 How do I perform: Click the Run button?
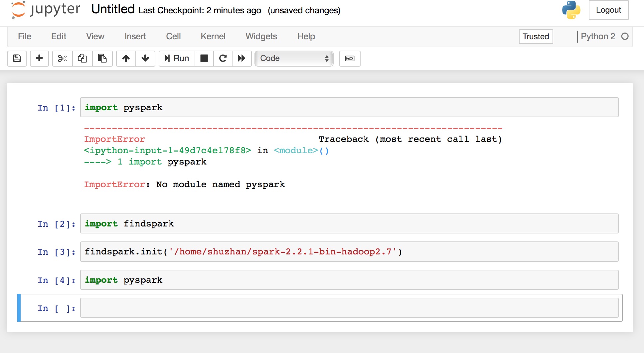point(177,59)
